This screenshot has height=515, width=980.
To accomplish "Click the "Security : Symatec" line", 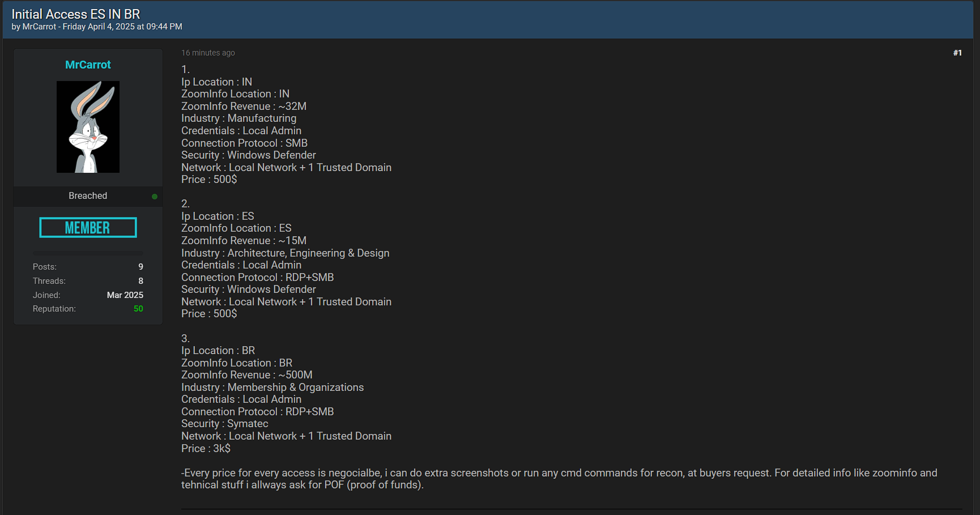I will click(x=225, y=424).
